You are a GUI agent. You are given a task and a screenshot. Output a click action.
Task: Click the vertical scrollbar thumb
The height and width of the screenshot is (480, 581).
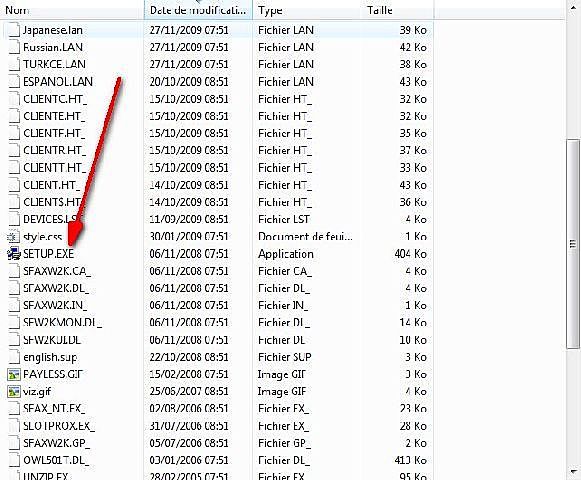click(573, 244)
